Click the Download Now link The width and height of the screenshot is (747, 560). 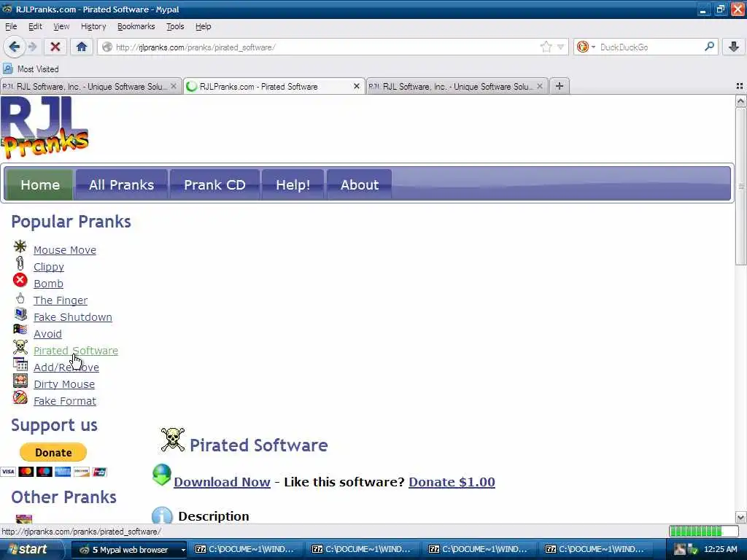[222, 482]
